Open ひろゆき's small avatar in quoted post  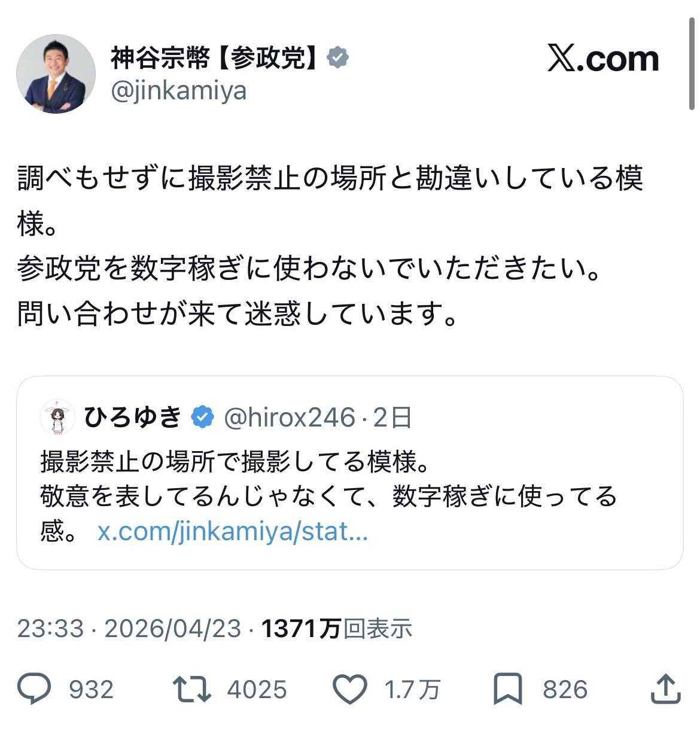[x=57, y=417]
